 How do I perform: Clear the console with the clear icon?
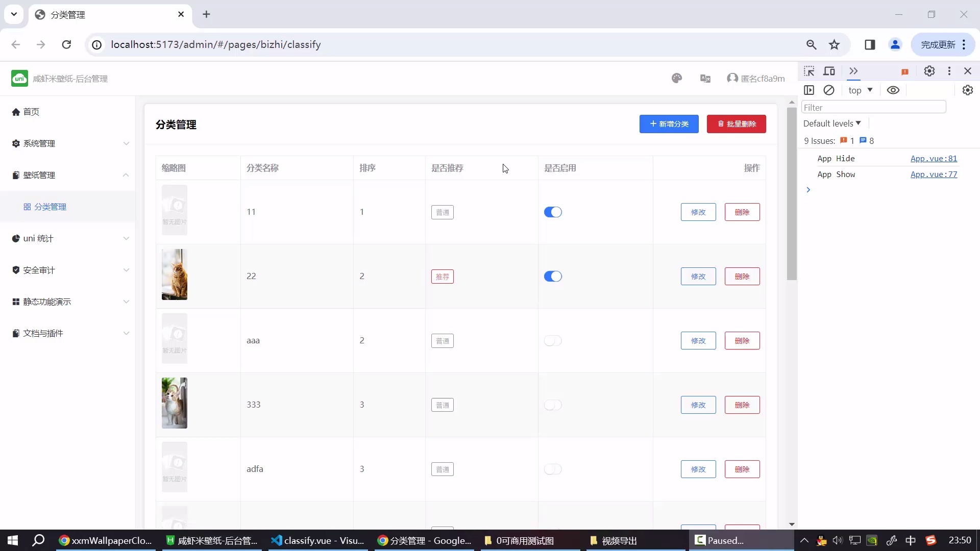(x=829, y=90)
